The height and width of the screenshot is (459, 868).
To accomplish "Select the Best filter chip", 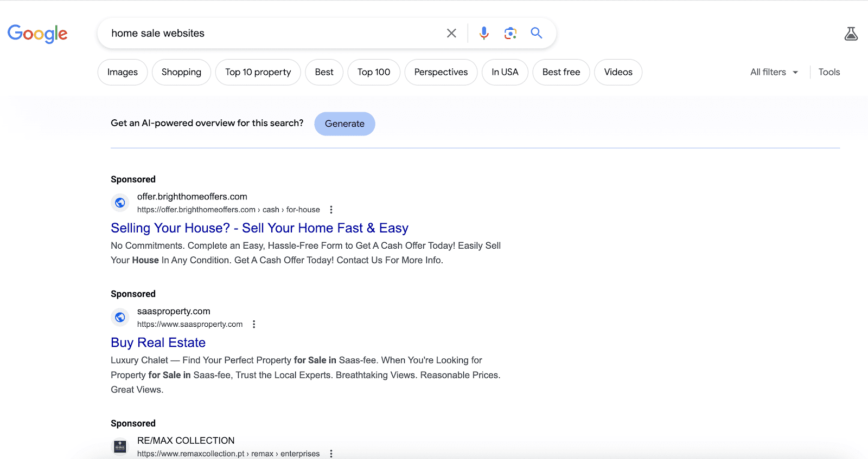I will click(x=324, y=72).
